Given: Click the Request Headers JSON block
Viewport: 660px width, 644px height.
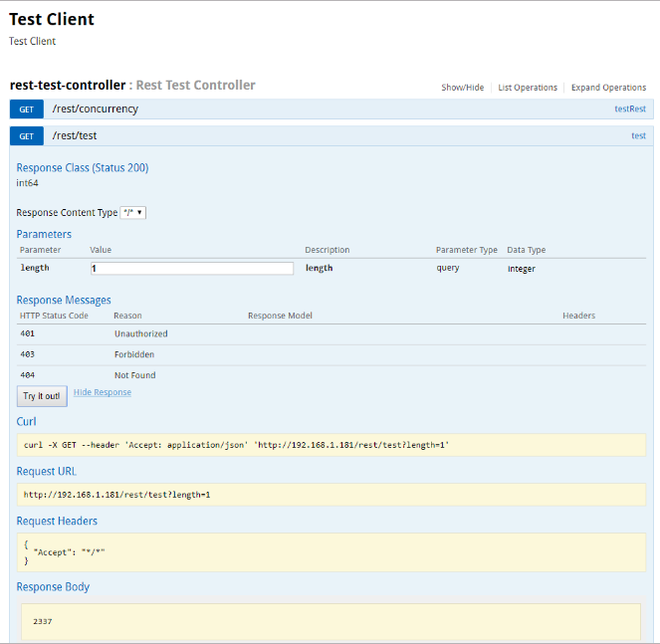Looking at the screenshot, I should click(331, 552).
